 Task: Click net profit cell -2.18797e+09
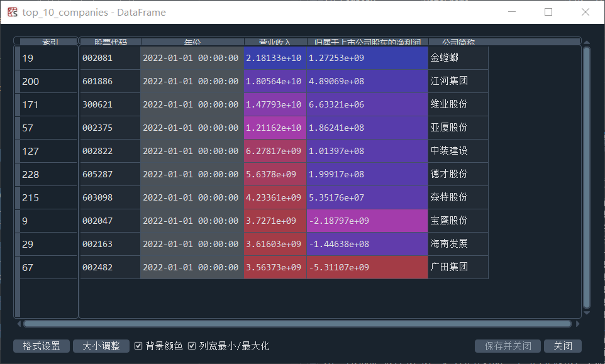367,221
